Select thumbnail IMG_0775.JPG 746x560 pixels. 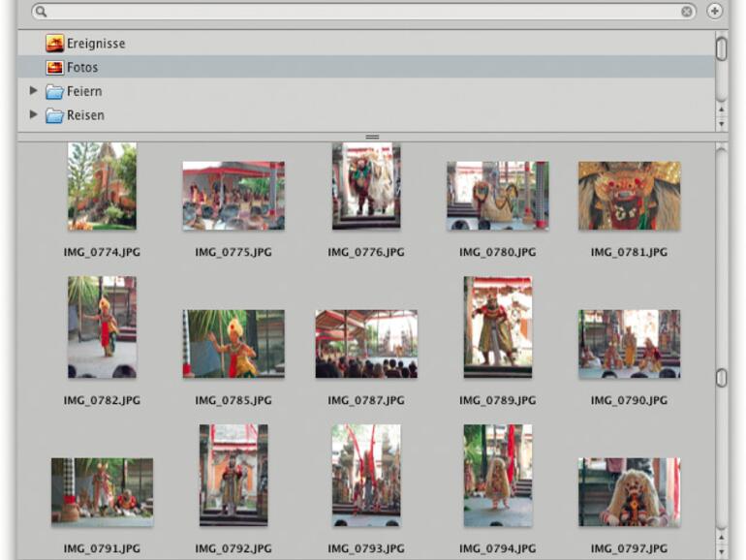pos(233,196)
